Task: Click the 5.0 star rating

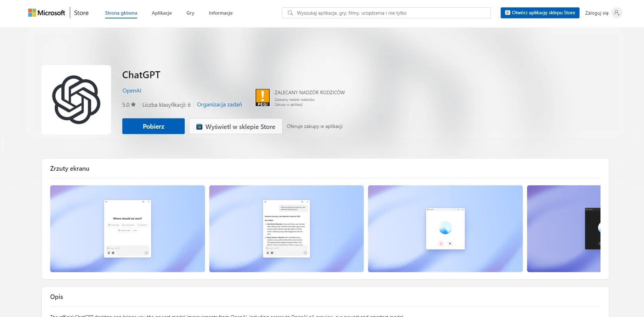Action: [129, 105]
